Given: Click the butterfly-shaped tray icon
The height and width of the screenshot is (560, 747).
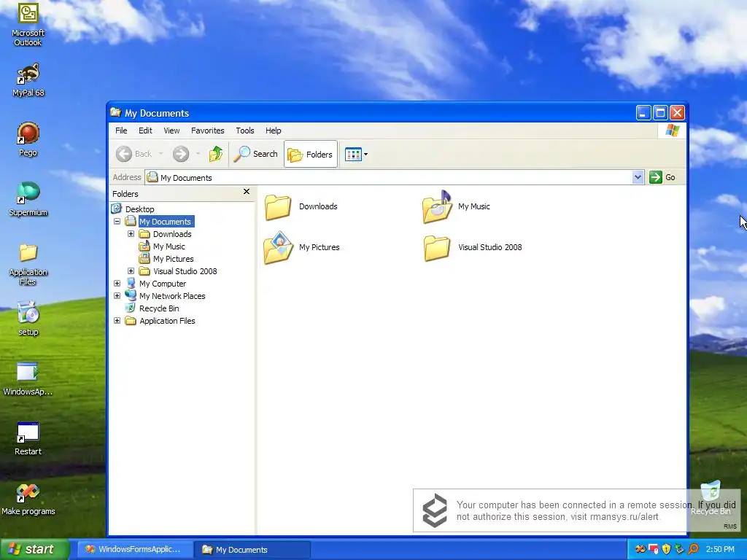Looking at the screenshot, I should (640, 549).
